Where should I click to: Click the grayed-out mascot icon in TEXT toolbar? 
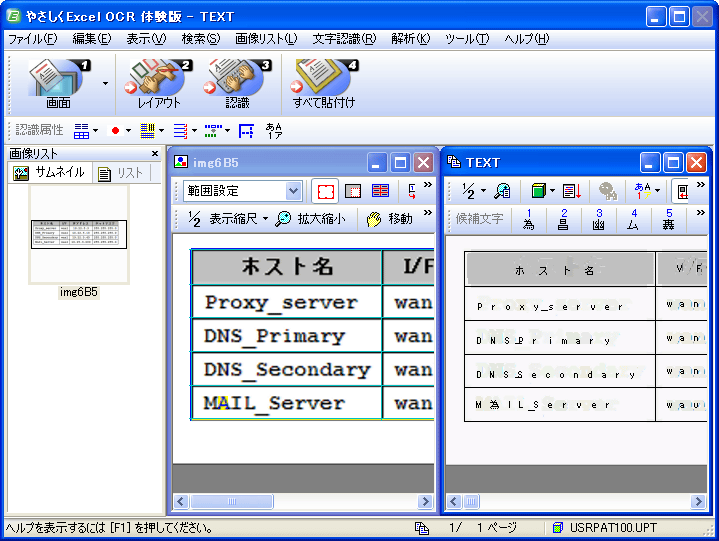608,191
